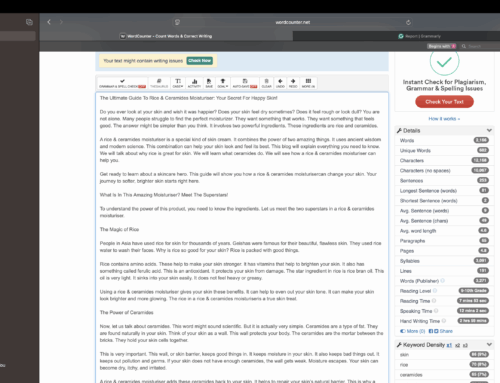Share via the Facebook icon
This screenshot has width=500, height=383.
tap(431, 331)
